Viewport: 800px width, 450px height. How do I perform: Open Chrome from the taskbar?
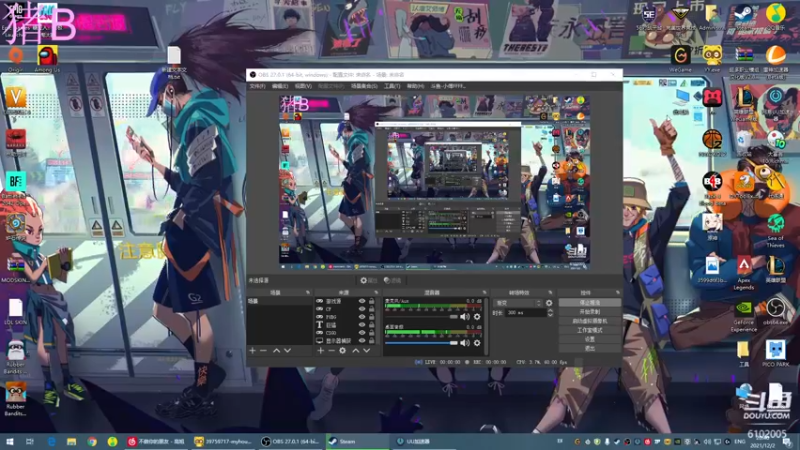(92, 441)
